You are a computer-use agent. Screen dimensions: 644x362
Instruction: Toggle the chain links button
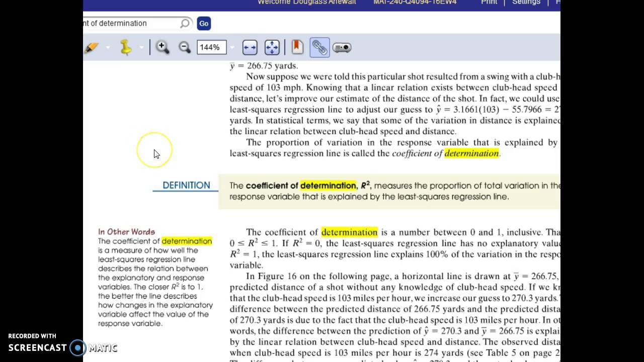[x=319, y=47]
